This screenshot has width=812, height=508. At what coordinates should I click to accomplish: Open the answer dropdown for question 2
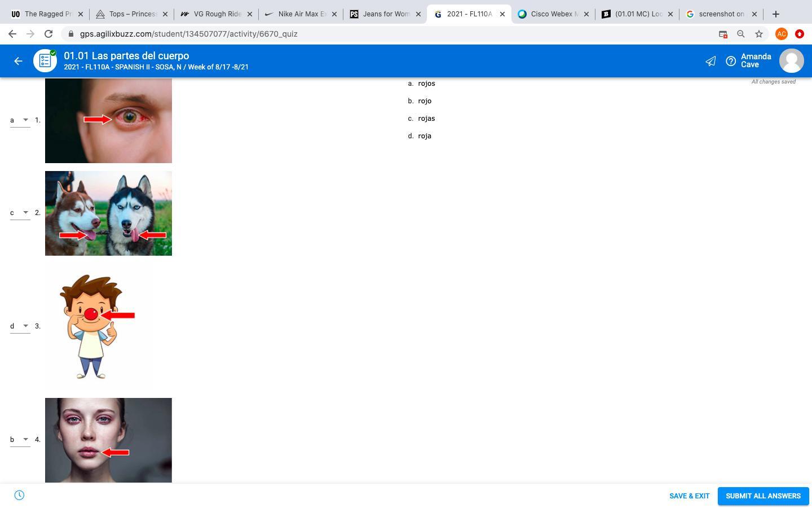coord(20,213)
